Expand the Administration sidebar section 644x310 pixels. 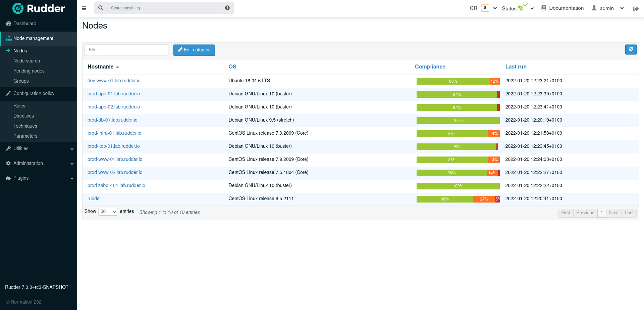[x=39, y=163]
